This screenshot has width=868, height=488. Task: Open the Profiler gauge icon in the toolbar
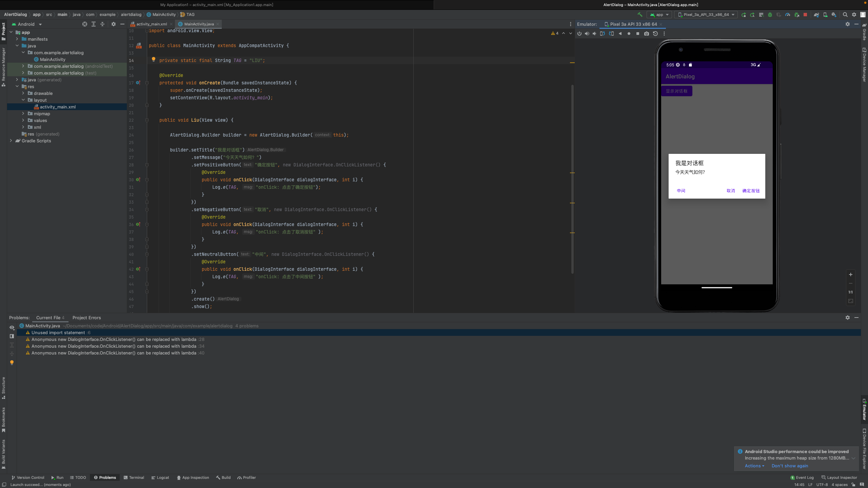coord(788,15)
